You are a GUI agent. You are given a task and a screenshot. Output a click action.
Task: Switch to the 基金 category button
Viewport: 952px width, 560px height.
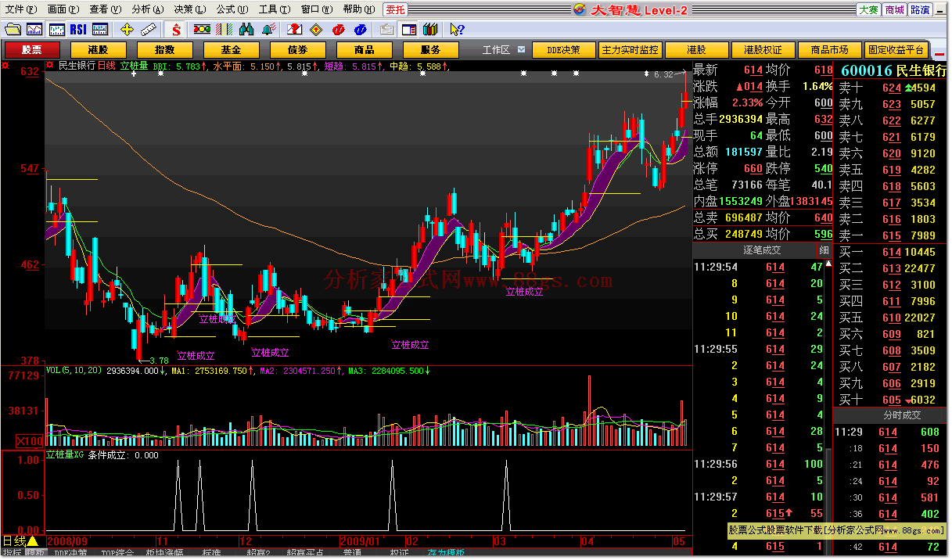click(x=230, y=49)
